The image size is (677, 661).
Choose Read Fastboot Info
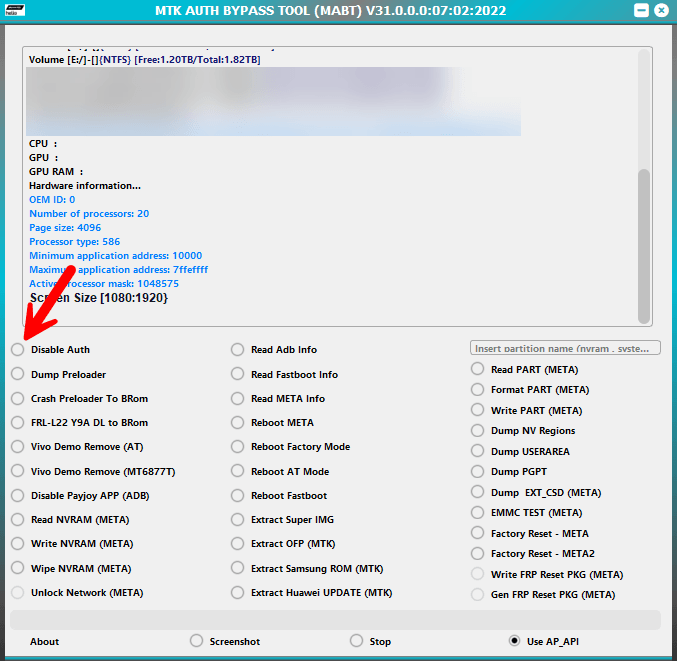tap(237, 374)
